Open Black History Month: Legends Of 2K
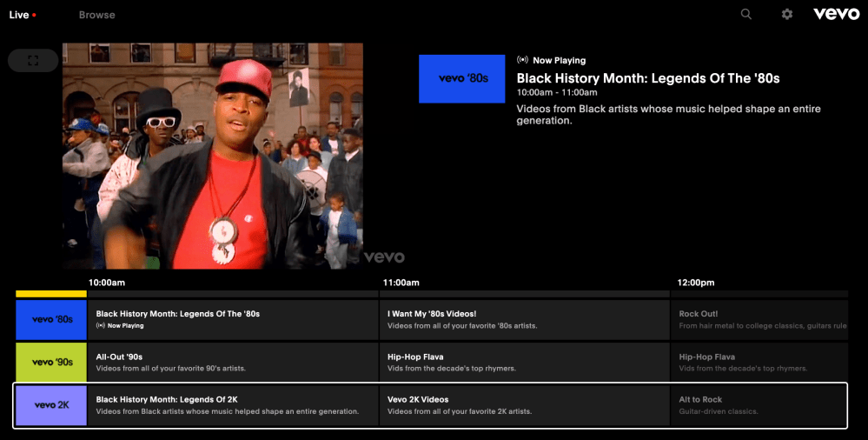The width and height of the screenshot is (868, 440). (233, 404)
